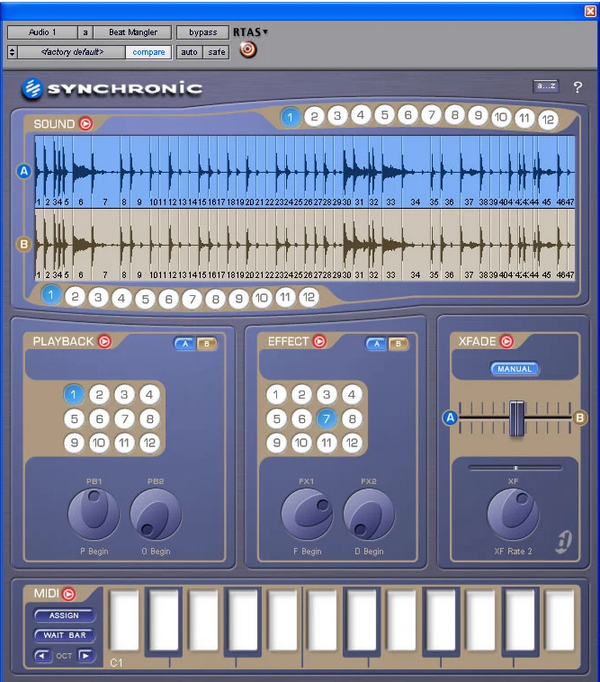
Task: Select sound A preset number 5
Action: coord(384,115)
